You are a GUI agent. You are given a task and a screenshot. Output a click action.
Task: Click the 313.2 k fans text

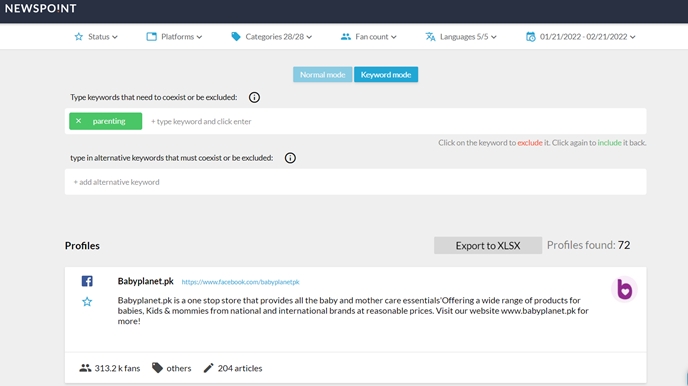pyautogui.click(x=117, y=368)
